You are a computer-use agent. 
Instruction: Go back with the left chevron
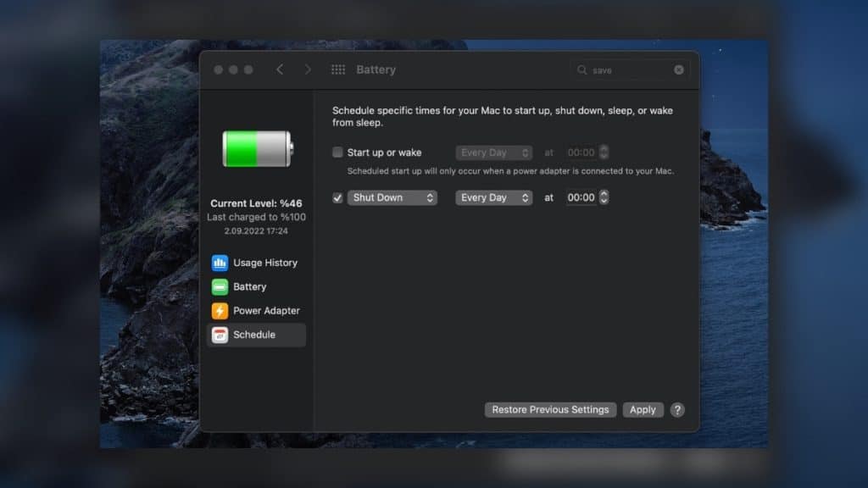point(280,69)
